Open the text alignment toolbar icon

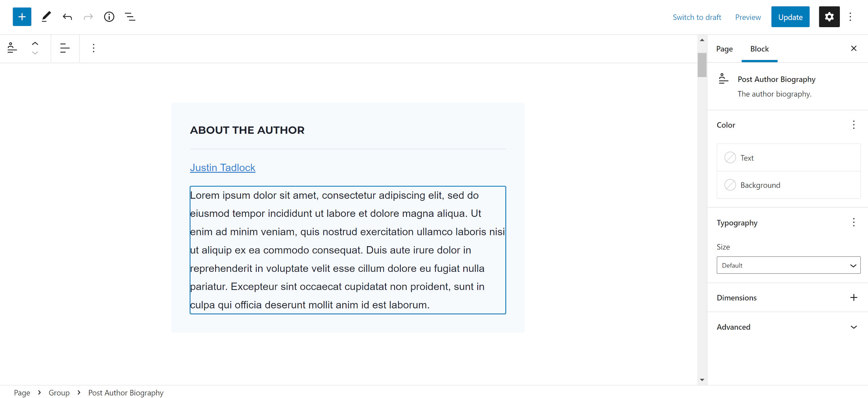tap(65, 48)
